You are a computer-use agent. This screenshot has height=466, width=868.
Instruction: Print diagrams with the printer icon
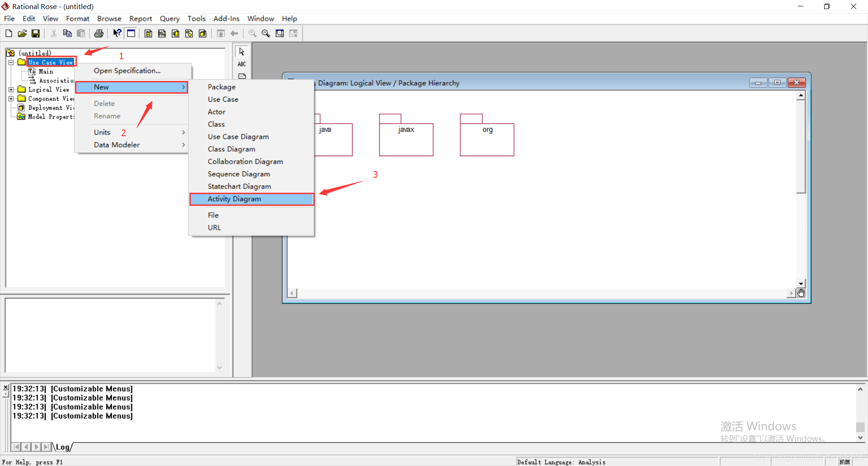click(99, 33)
